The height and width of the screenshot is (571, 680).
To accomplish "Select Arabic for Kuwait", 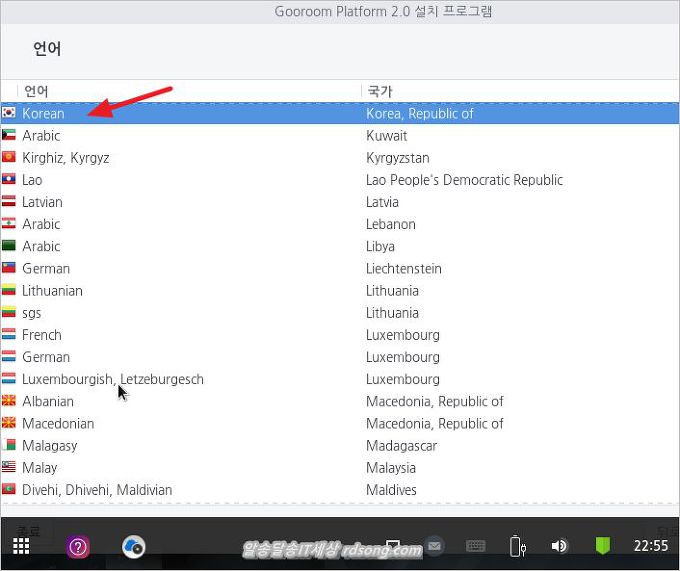I will 41,136.
